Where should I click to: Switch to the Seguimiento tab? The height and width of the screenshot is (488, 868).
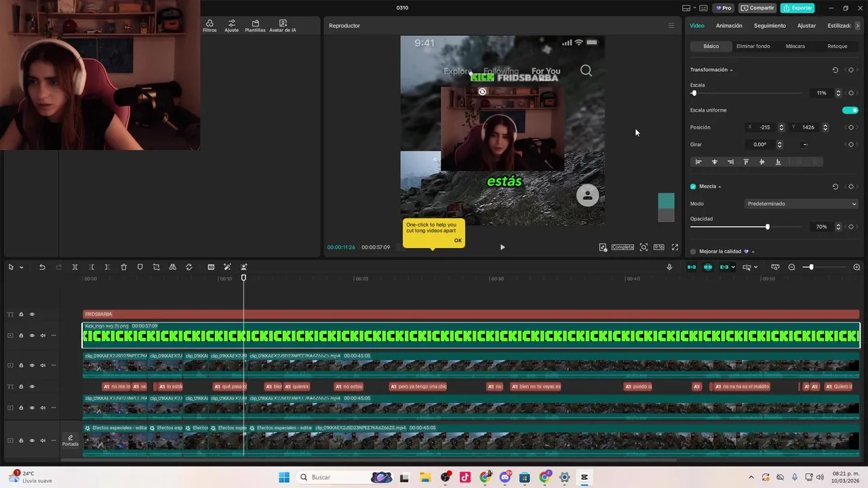pos(770,26)
